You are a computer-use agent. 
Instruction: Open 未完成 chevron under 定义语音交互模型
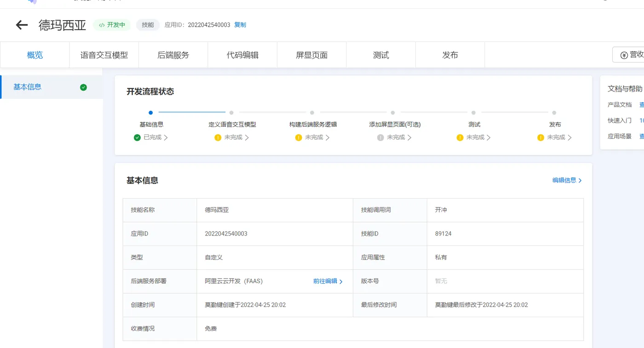pyautogui.click(x=247, y=137)
